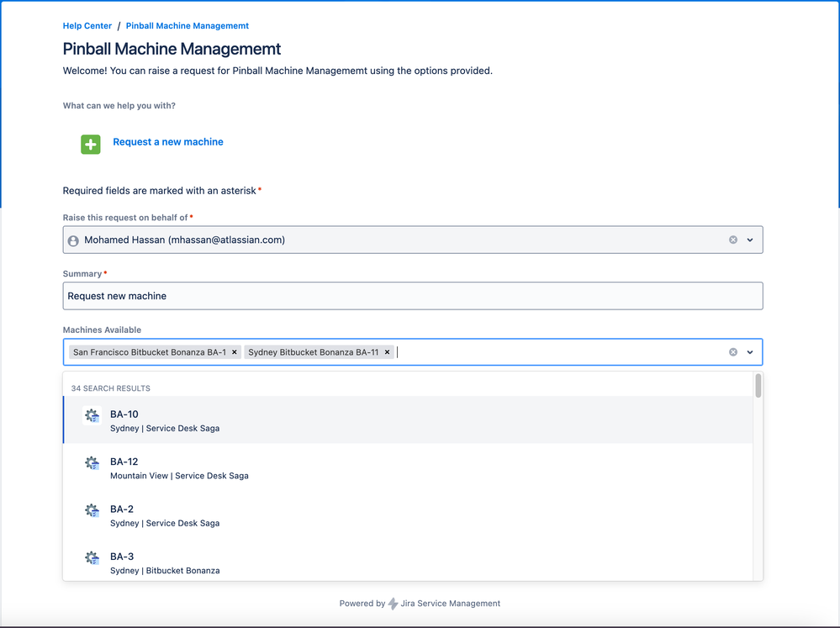
Task: Click the Jira Service Management lightning logo
Action: [x=393, y=604]
